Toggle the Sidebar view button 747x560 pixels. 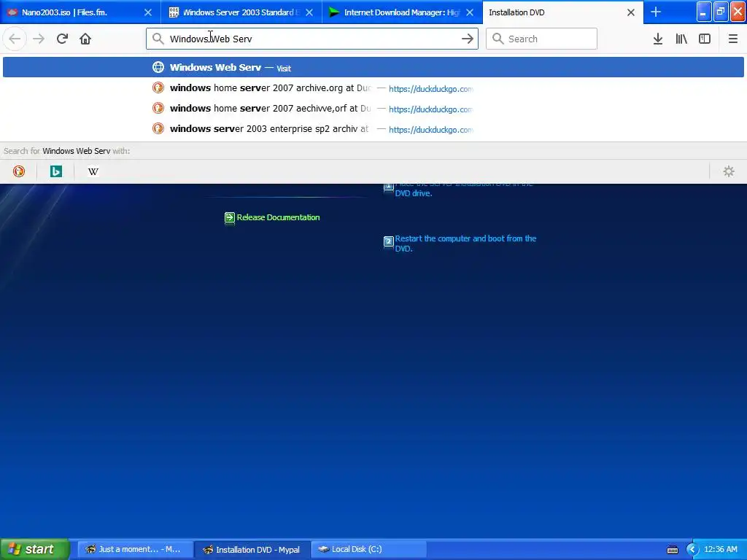tap(705, 39)
